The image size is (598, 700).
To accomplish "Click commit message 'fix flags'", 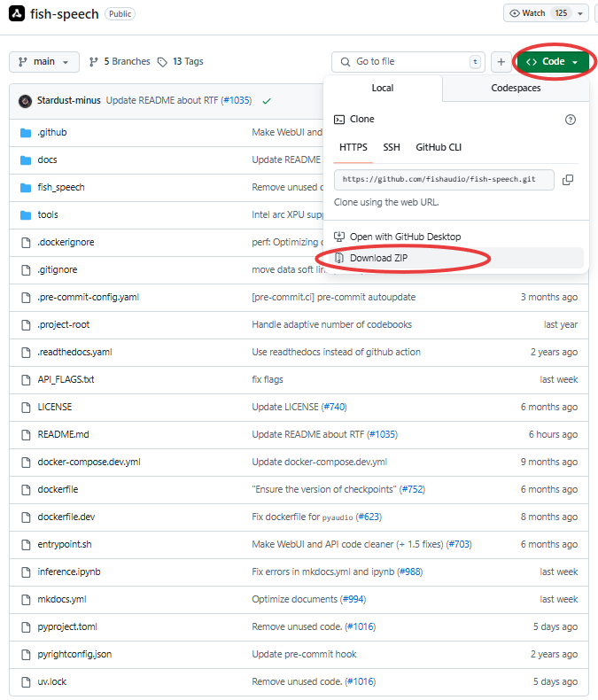I will coord(268,379).
